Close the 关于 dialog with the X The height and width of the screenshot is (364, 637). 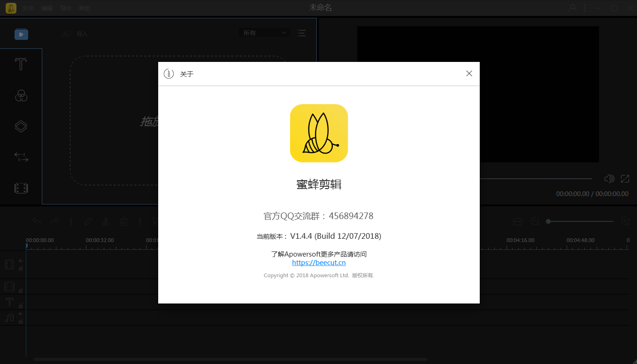click(469, 74)
